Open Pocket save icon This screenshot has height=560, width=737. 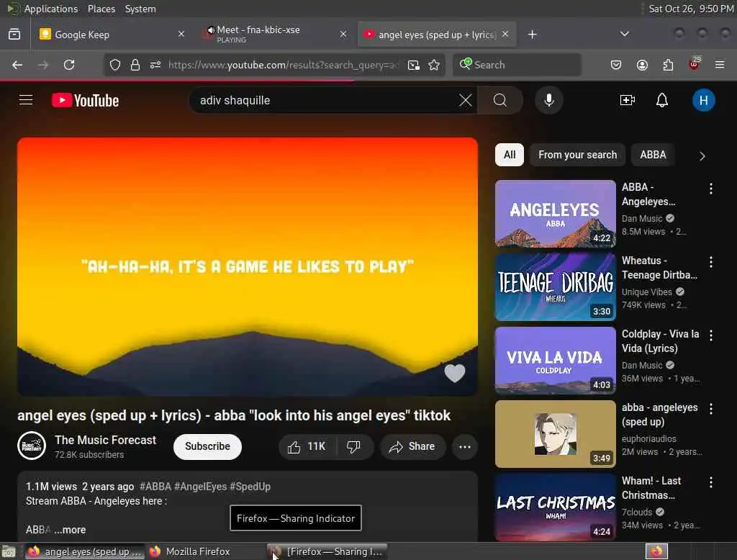pos(616,65)
